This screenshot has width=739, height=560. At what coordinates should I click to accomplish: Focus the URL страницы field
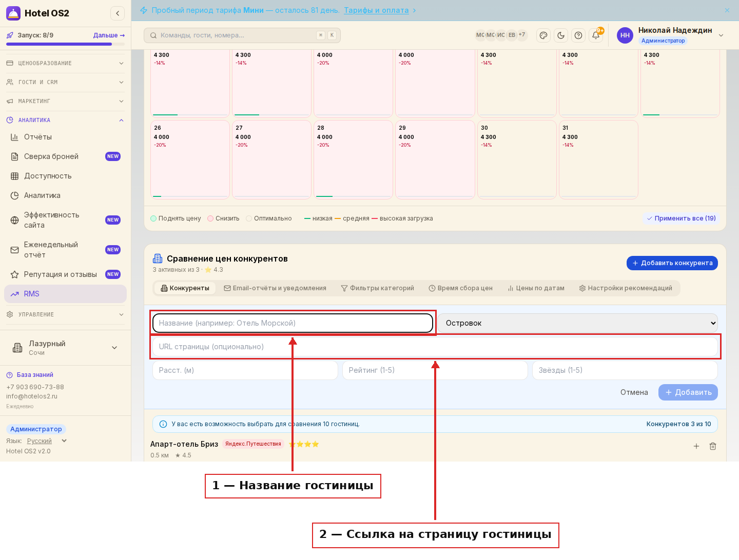435,347
